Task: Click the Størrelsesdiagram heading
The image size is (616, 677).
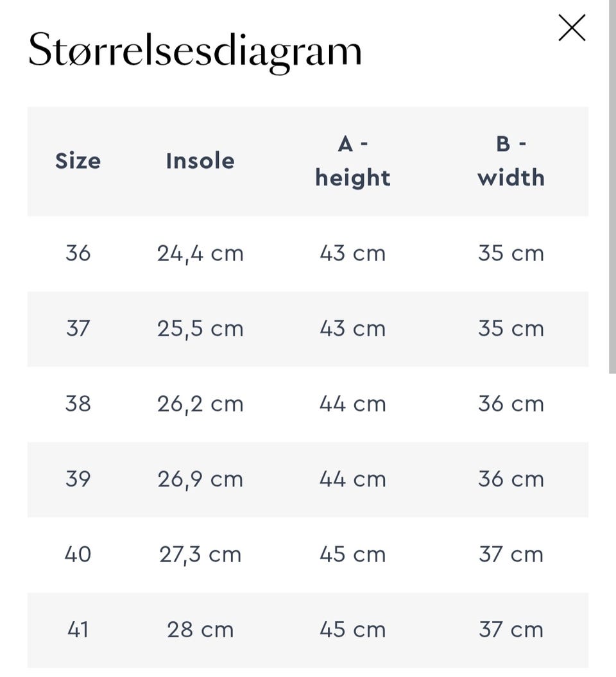Action: (195, 51)
